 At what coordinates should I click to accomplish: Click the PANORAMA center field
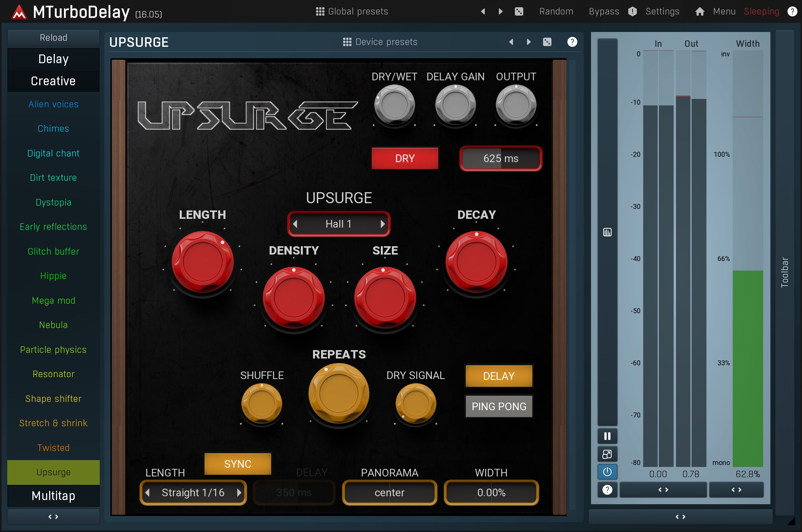[390, 493]
